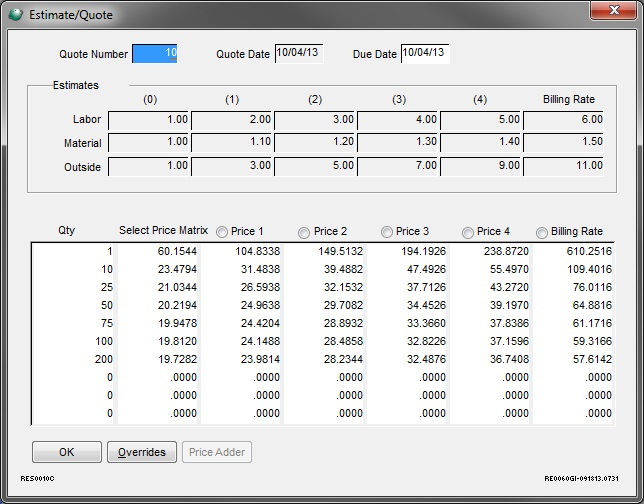Click the Estimate/Quote window title icon
644x504 pixels.
[16, 15]
